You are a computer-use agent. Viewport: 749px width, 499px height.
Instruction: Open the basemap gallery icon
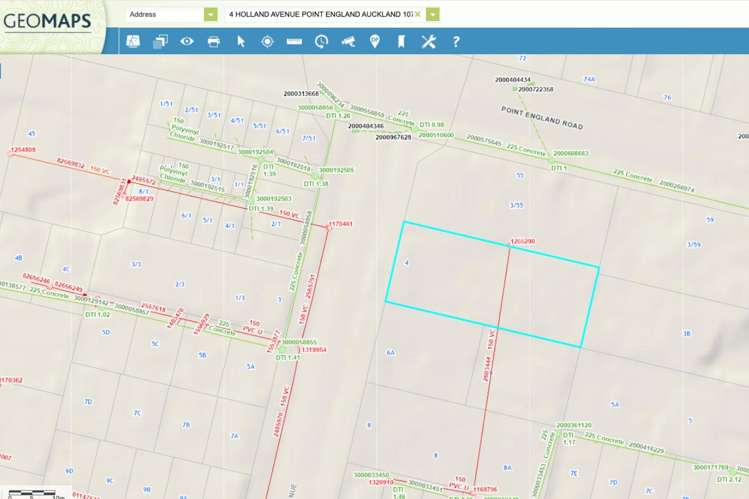coord(133,41)
